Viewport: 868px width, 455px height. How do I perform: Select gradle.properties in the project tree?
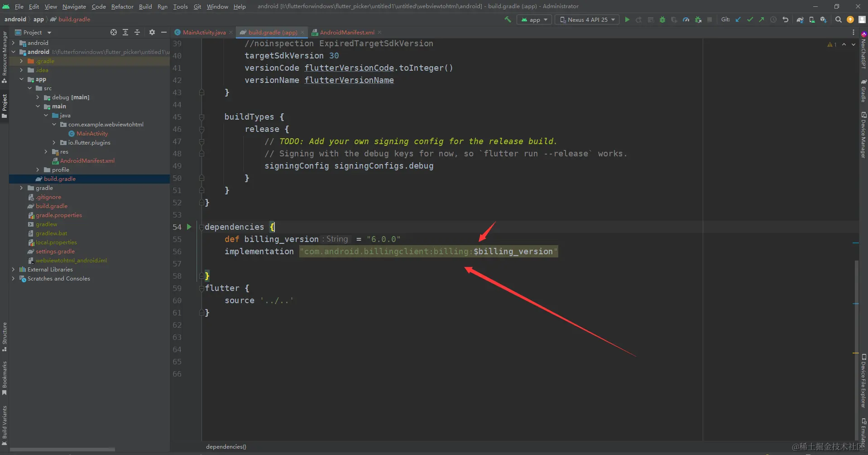coord(59,215)
